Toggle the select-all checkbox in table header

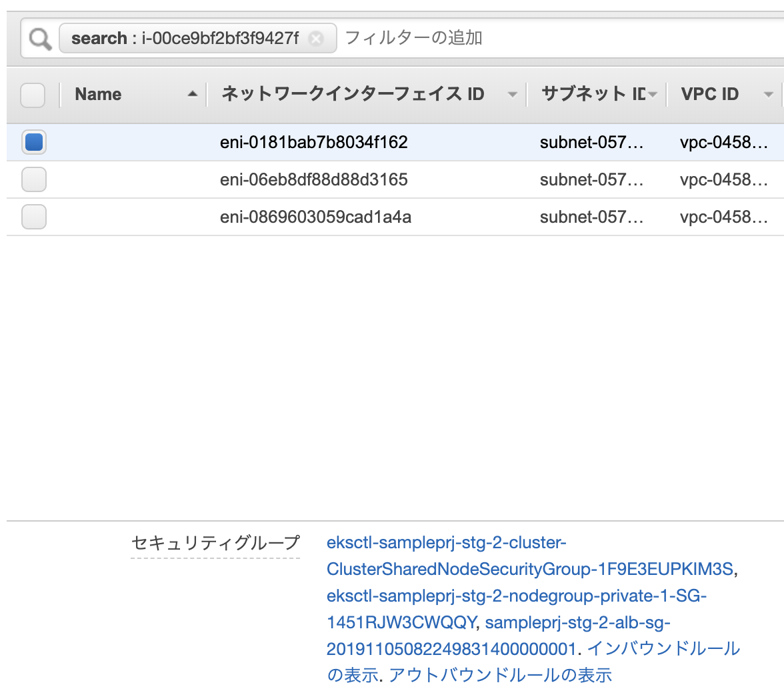33,95
